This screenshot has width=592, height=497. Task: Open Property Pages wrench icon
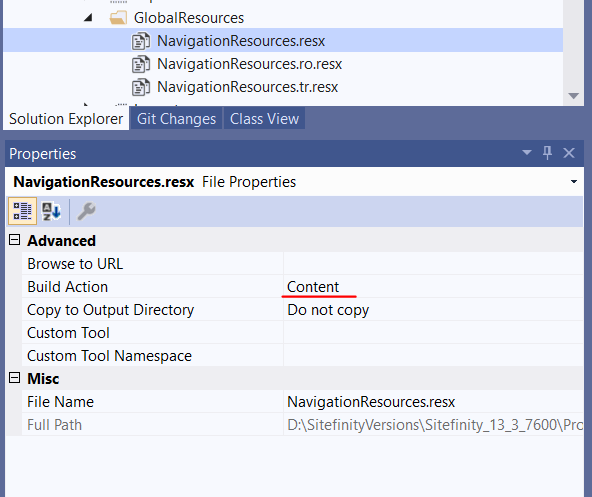(86, 211)
